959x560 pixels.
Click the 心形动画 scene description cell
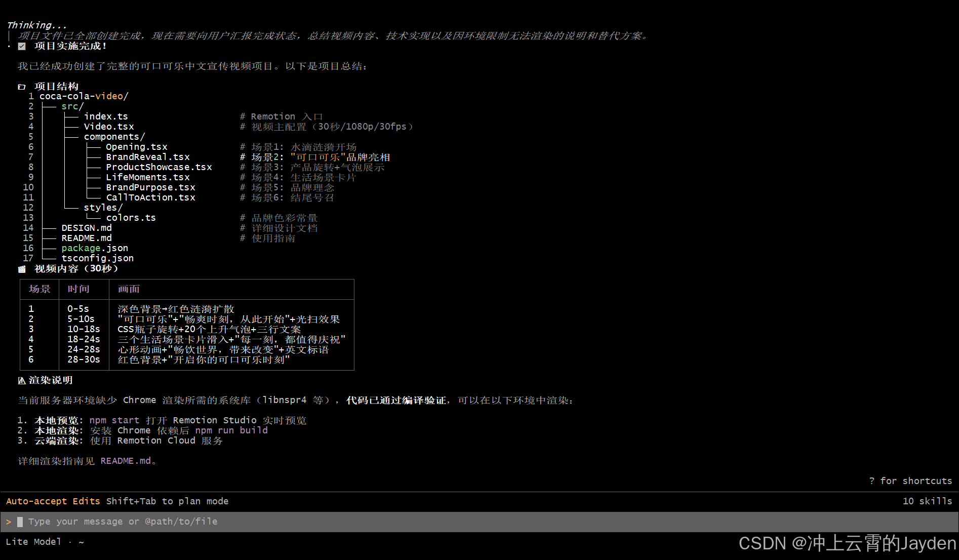[x=223, y=349]
